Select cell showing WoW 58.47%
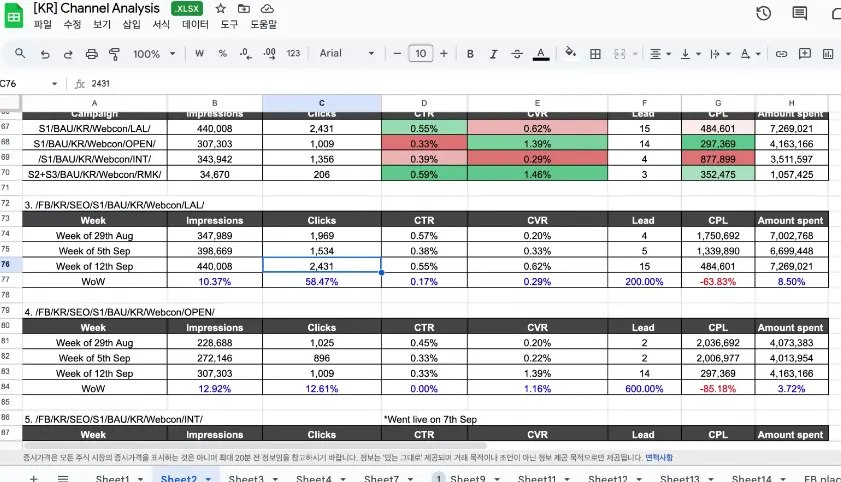841x482 pixels. tap(322, 281)
